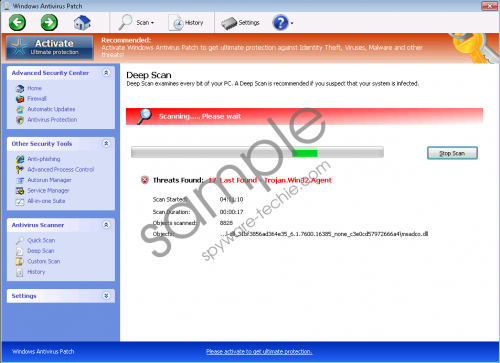Viewport: 500px width, 363px height.
Task: Click the scan progress bar
Action: (257, 152)
